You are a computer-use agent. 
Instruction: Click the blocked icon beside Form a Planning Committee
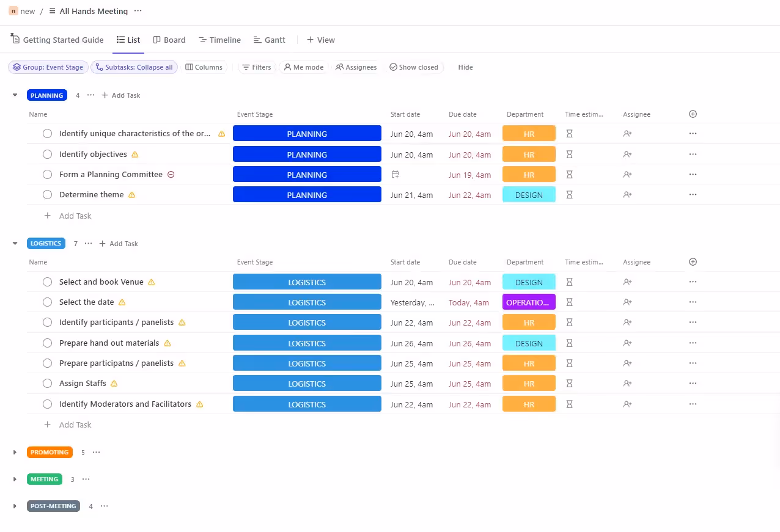point(171,175)
